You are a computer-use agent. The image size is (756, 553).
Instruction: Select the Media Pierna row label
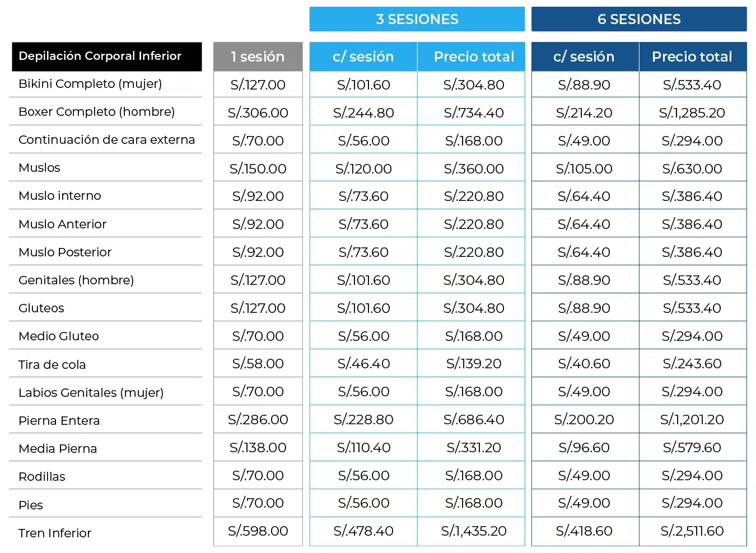coord(58,449)
